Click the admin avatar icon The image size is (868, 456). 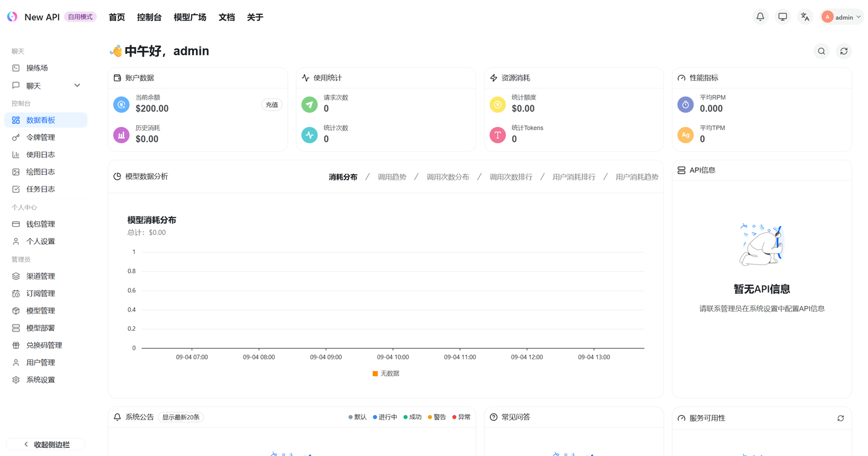tap(827, 17)
